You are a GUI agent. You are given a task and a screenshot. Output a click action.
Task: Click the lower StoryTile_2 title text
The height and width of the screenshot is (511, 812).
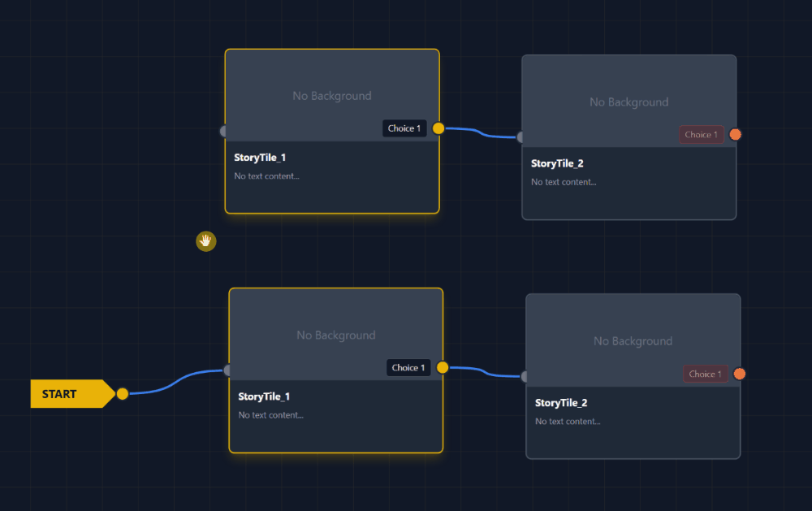click(561, 403)
